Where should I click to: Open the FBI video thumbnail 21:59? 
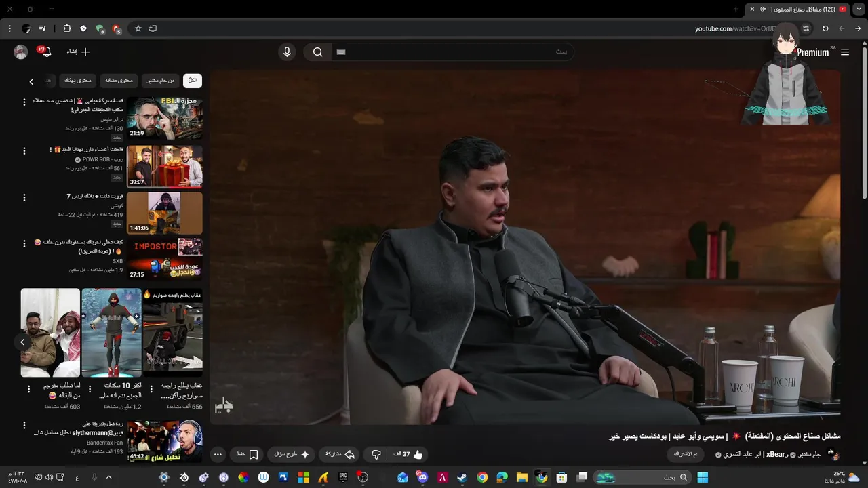(165, 118)
